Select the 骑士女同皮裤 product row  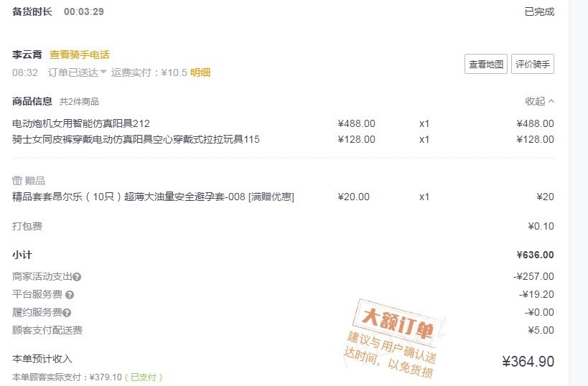(x=283, y=139)
